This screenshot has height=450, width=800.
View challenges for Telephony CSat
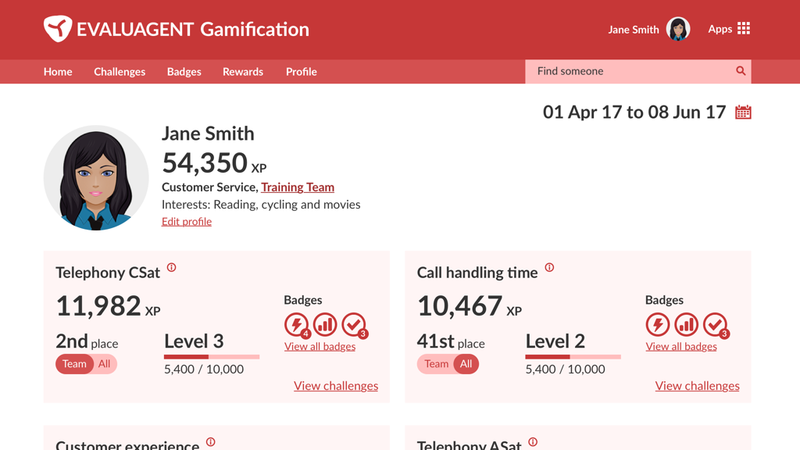(x=336, y=386)
